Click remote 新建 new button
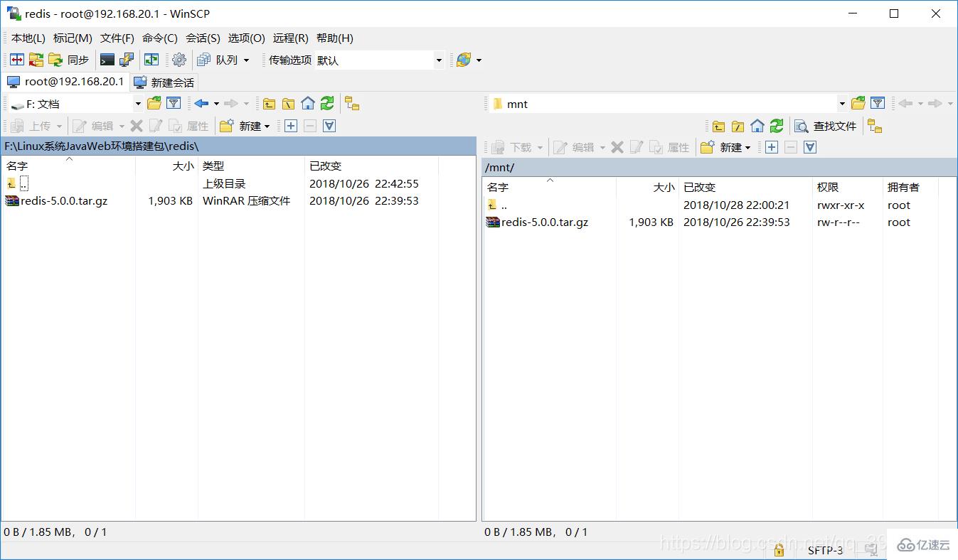Screen dimensions: 958x560 725,147
